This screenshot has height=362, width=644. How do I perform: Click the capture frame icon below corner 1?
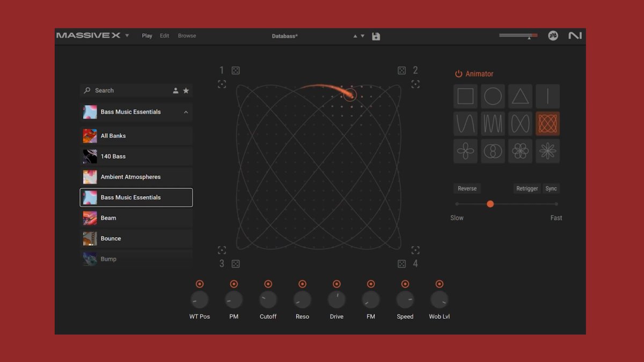point(222,84)
